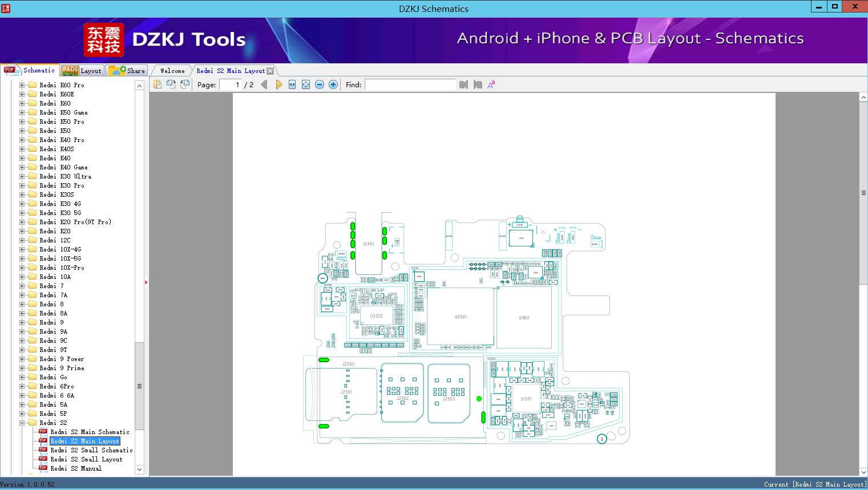The image size is (868, 490).
Task: Click the document viewer scrollbar thumb
Action: tap(863, 193)
